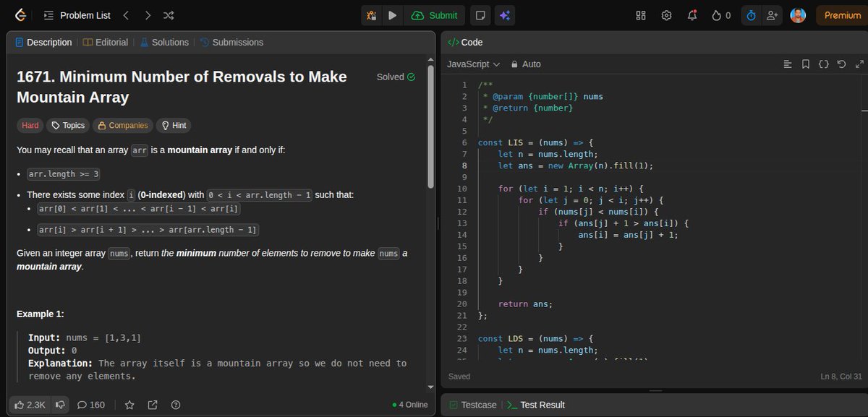Click the Premium button
This screenshot has width=868, height=417.
[842, 15]
